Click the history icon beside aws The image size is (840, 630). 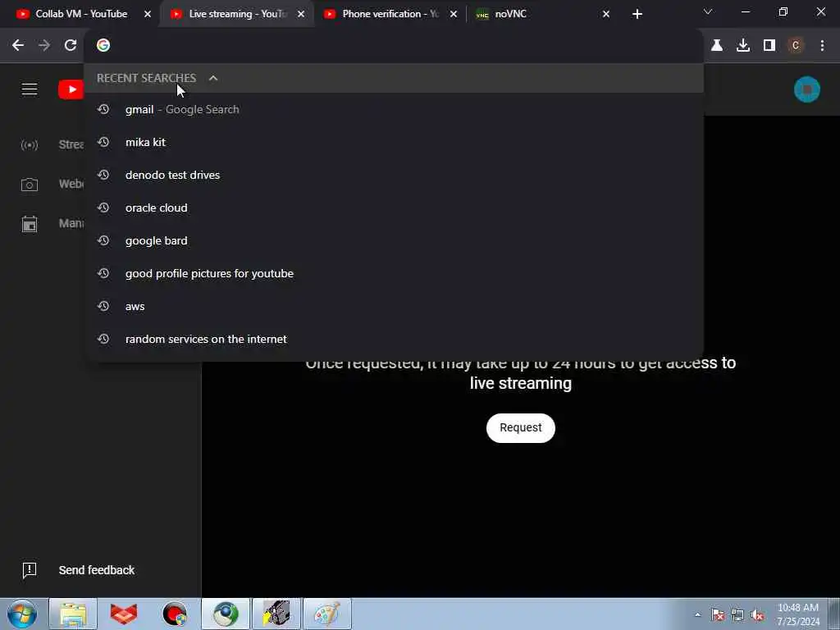click(x=103, y=306)
